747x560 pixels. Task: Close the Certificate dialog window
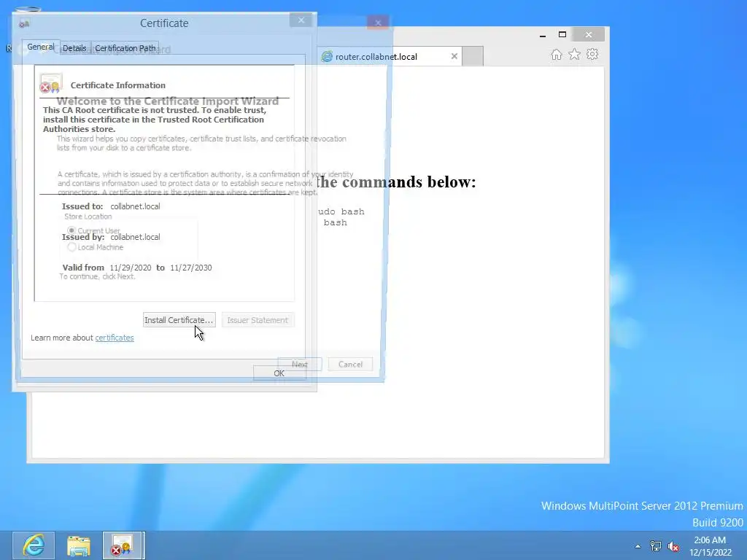[301, 20]
